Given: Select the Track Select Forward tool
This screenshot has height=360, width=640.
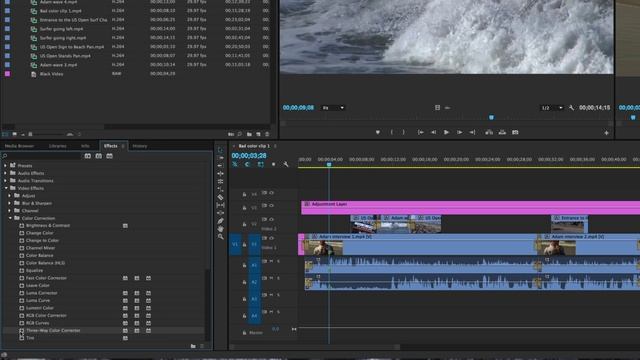Looking at the screenshot, I should [220, 158].
